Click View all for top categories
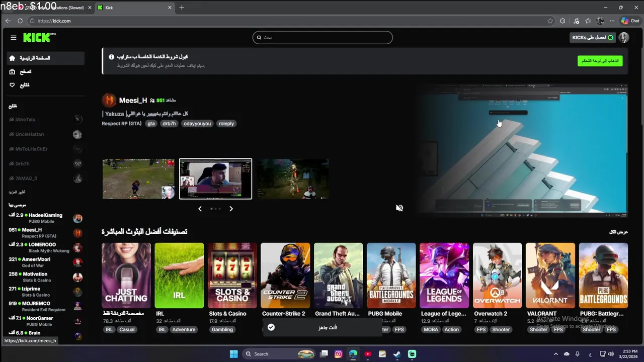 pos(618,232)
